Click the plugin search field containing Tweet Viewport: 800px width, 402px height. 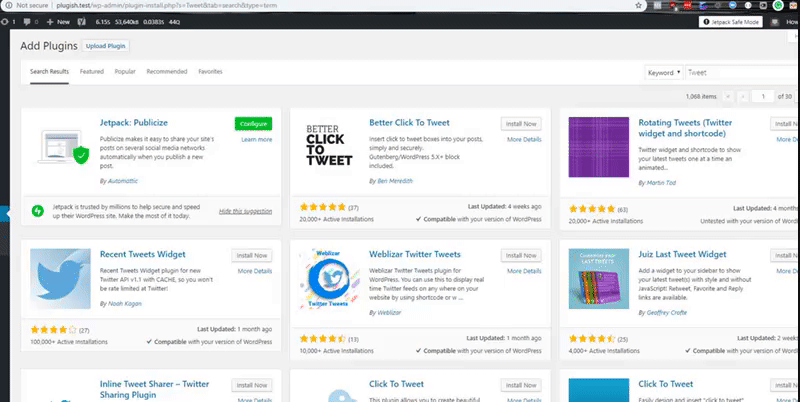[x=742, y=72]
